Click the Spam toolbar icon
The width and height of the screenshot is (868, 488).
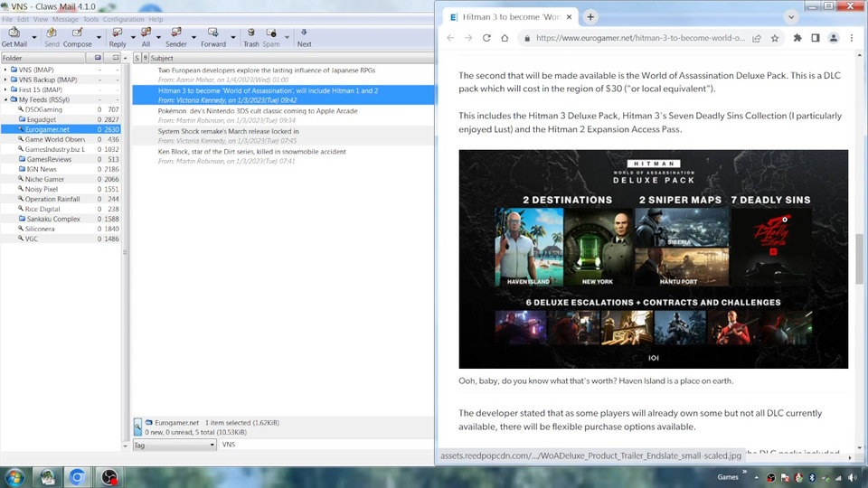270,33
